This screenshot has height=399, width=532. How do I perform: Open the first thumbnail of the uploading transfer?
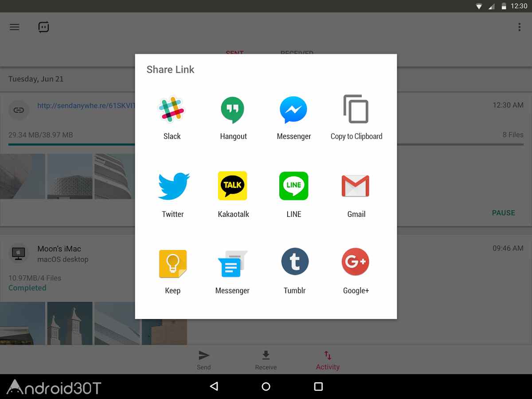(x=22, y=176)
